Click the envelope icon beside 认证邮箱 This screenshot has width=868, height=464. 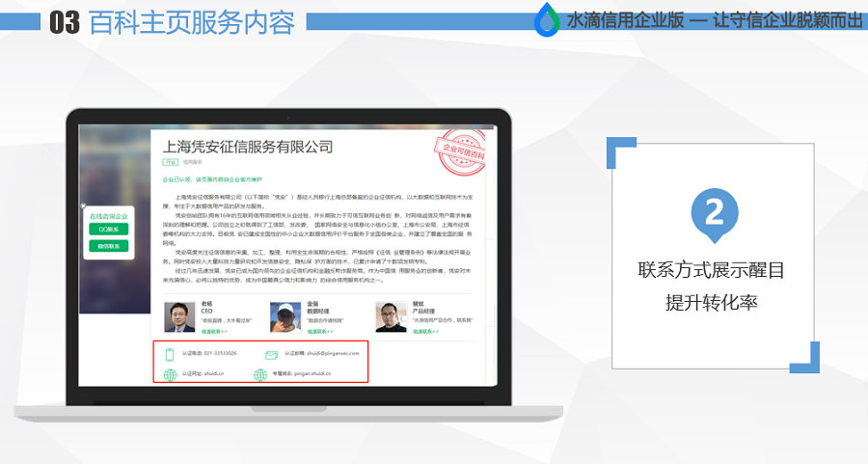(x=271, y=354)
